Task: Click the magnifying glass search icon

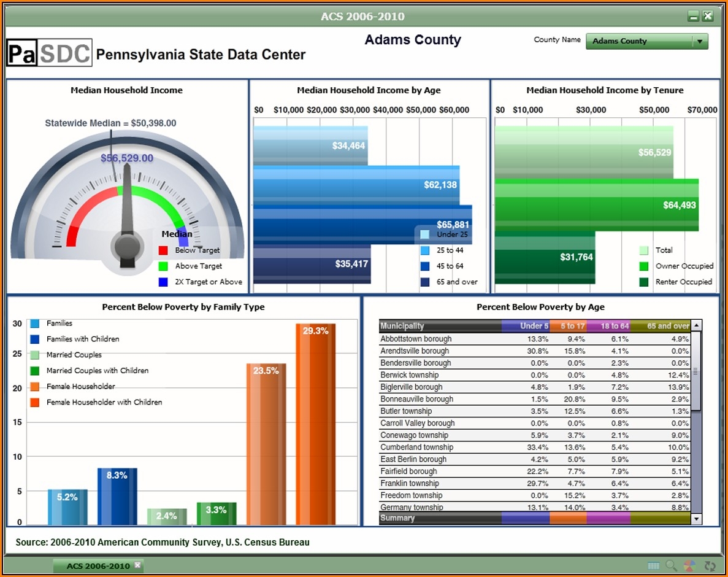Action: click(671, 565)
